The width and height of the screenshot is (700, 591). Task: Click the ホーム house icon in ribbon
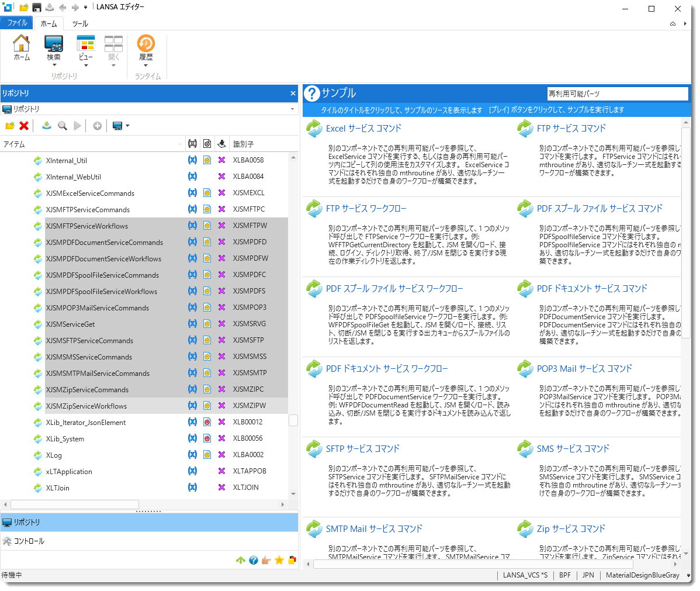tap(22, 44)
